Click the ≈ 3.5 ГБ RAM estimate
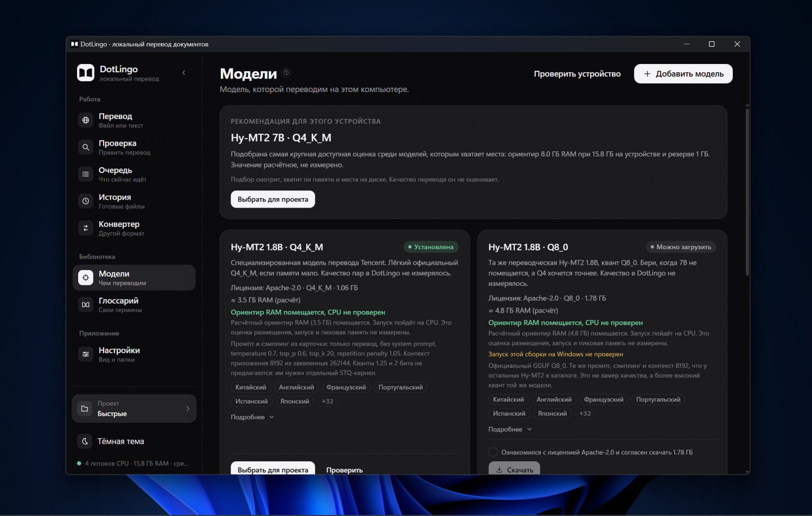Screen dimensions: 812x516 (265, 300)
